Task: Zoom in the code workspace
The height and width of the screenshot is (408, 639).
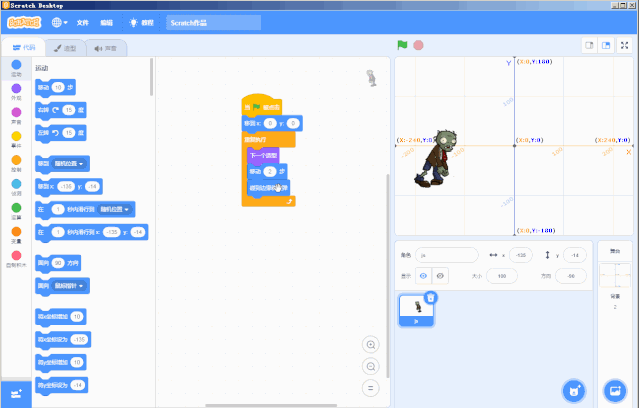Action: 370,345
